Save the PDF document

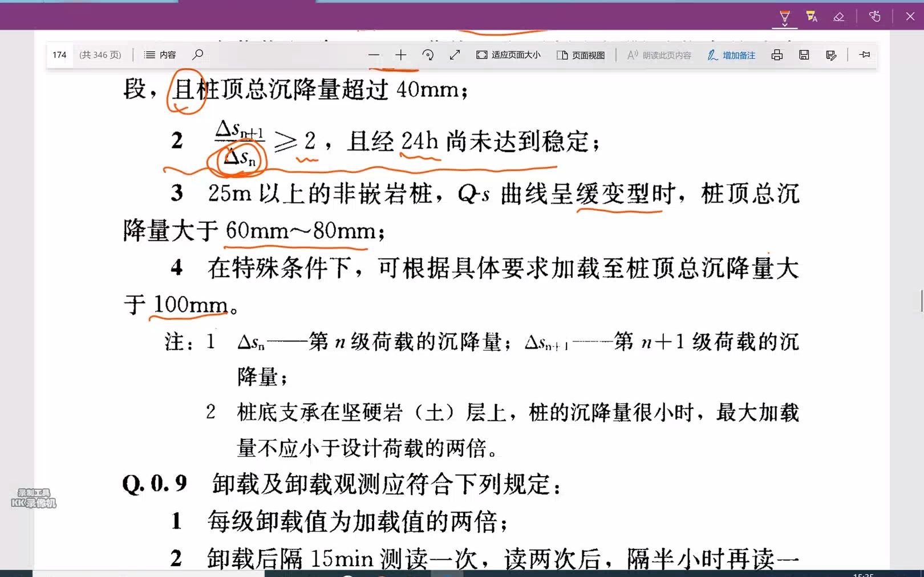(x=804, y=55)
